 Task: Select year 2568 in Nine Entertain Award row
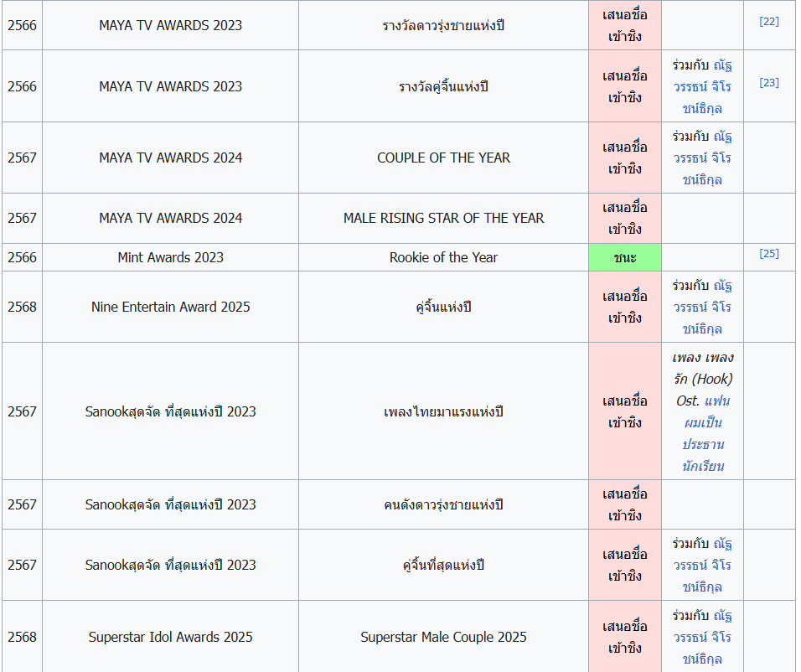pyautogui.click(x=22, y=308)
